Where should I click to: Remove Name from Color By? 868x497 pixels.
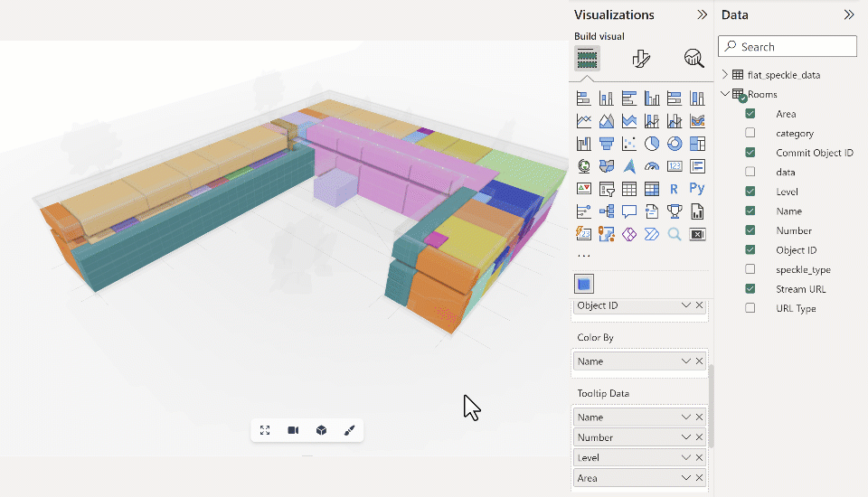click(699, 361)
